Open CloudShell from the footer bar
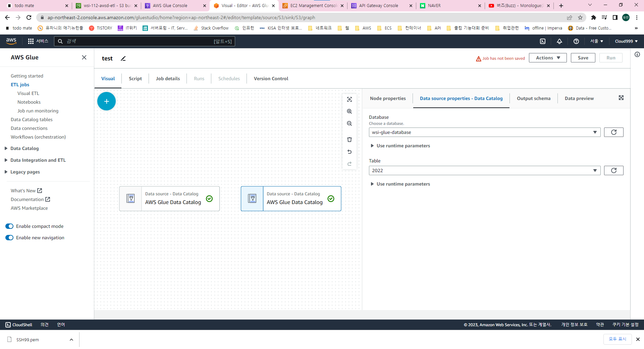 (x=19, y=325)
